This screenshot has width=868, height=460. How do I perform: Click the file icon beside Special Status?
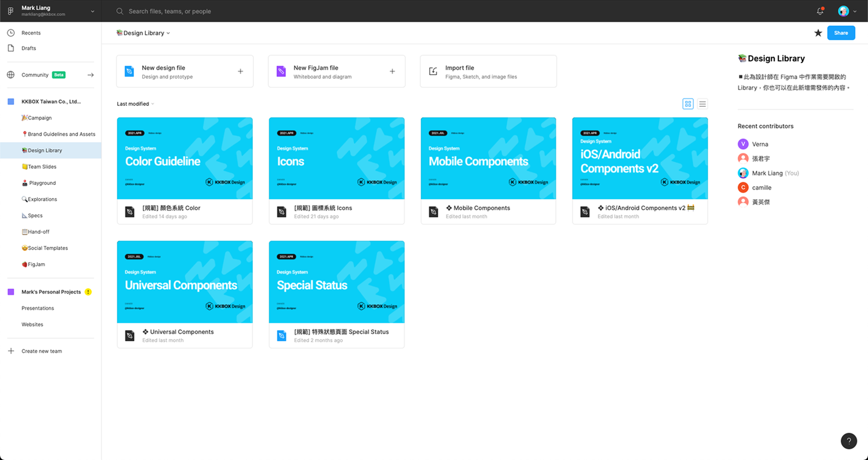point(282,336)
